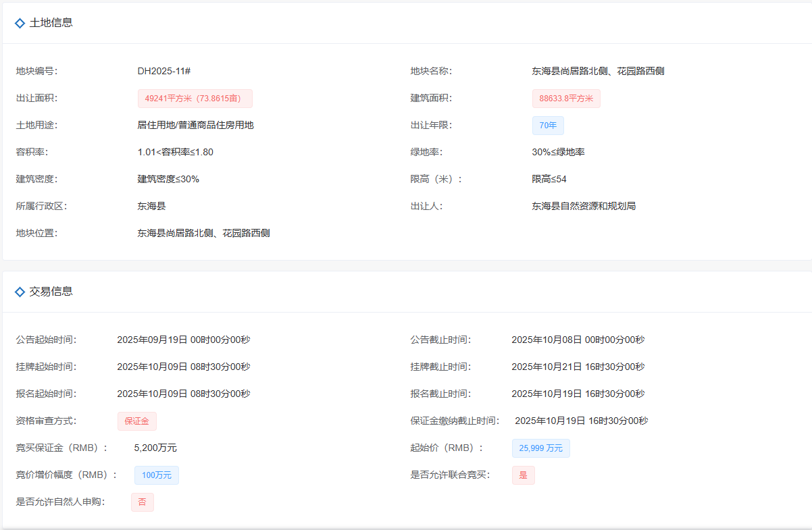Image resolution: width=812 pixels, height=530 pixels.
Task: Click the blue 25,999 万元 starting price badge
Action: tap(540, 448)
